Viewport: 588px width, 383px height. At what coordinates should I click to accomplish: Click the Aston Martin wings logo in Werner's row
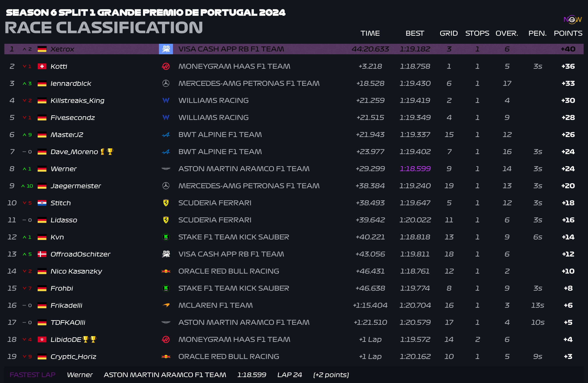(x=166, y=169)
